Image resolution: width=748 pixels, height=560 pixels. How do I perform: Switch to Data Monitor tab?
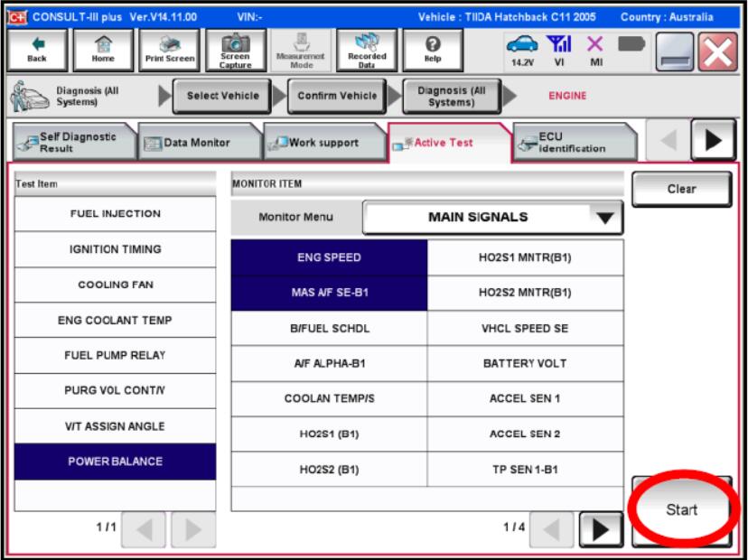[x=200, y=142]
